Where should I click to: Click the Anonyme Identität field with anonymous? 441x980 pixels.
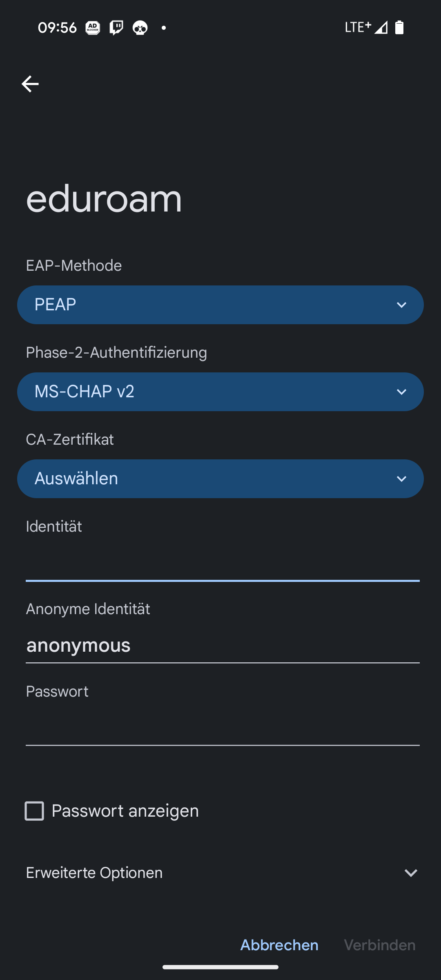click(223, 645)
